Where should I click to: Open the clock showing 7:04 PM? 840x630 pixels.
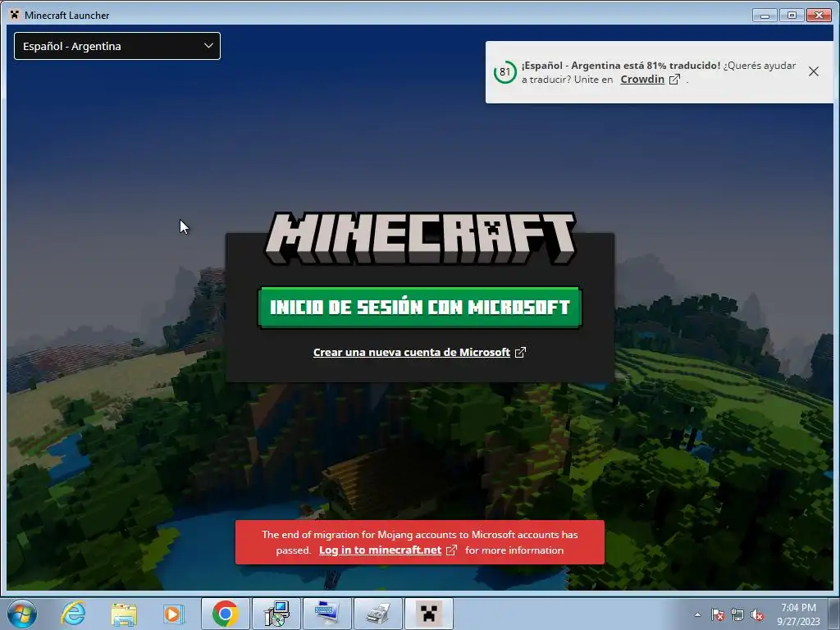pyautogui.click(x=798, y=614)
